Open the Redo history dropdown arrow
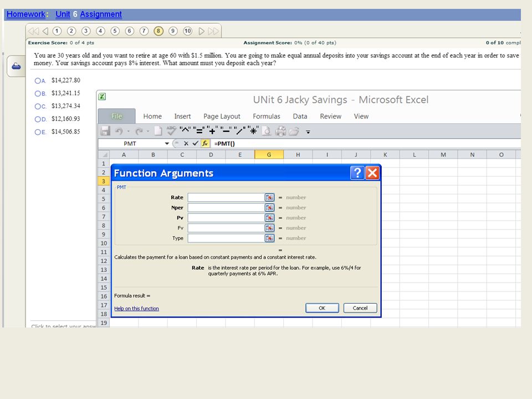The height and width of the screenshot is (399, 532). pos(148,131)
